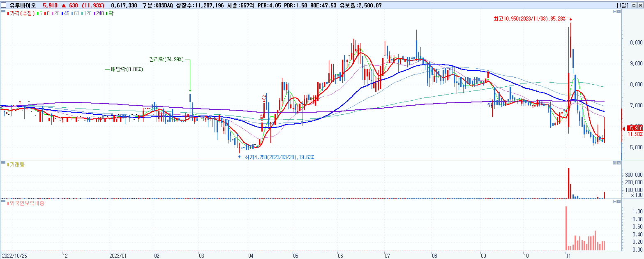Viewport: 644px width, 259px height.
Task: Click the 시총:667억 market cap text
Action: (x=241, y=5)
